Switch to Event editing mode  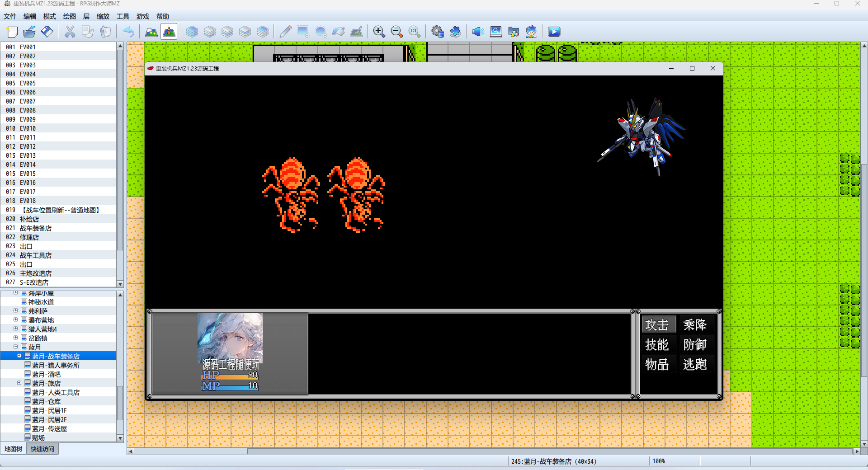[169, 32]
